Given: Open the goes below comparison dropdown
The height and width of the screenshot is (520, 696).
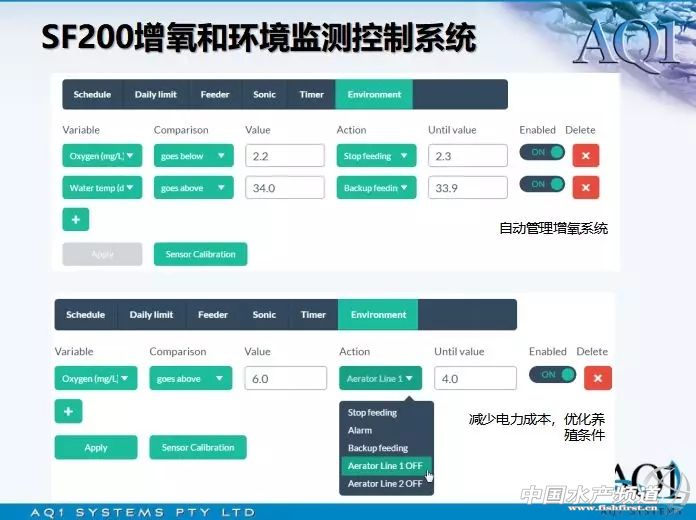Looking at the screenshot, I should (x=193, y=156).
